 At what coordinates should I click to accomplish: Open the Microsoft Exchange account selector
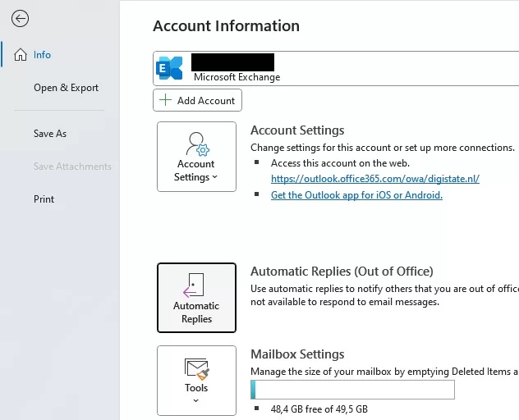click(336, 68)
